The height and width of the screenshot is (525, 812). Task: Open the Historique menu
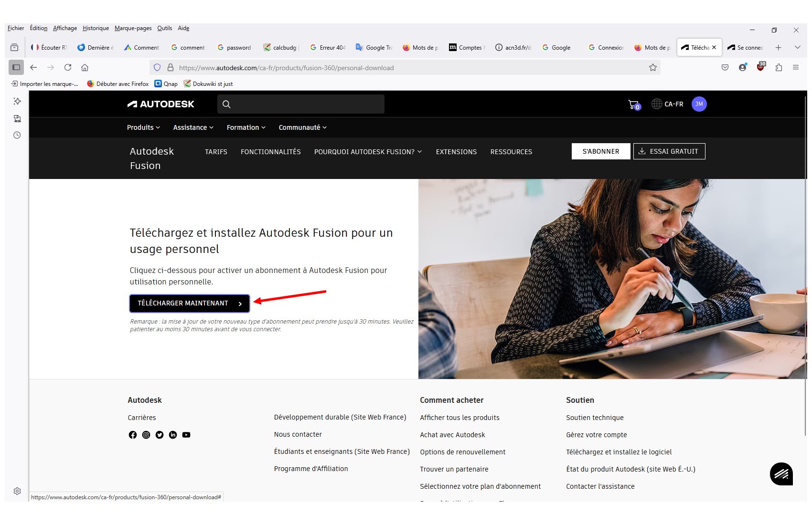click(96, 28)
